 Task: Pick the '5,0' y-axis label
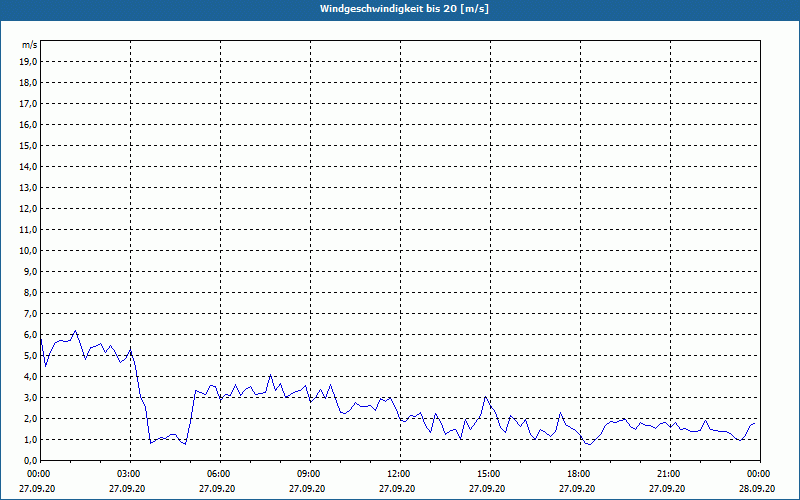(30, 356)
